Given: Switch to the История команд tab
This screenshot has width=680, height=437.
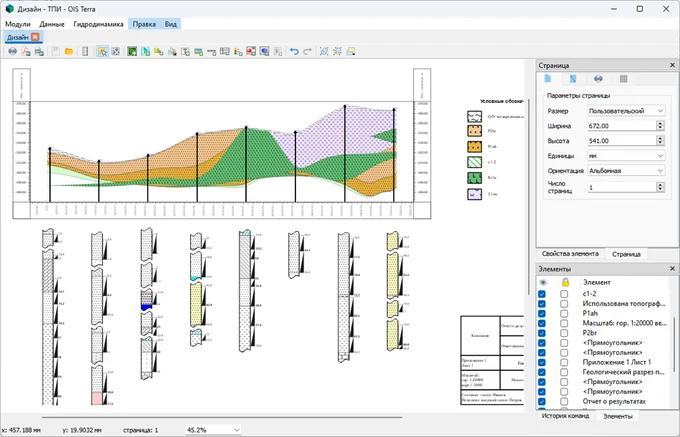Looking at the screenshot, I should point(566,415).
